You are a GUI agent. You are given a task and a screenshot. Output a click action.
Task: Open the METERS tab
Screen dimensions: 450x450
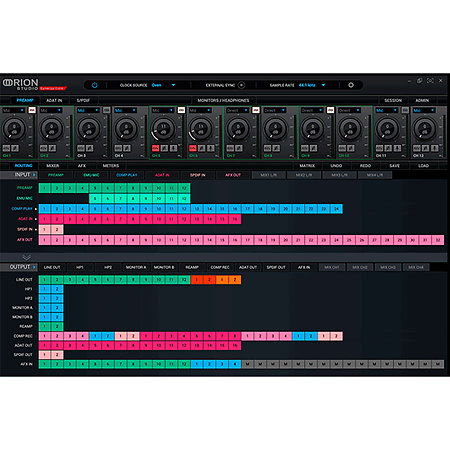pyautogui.click(x=111, y=166)
